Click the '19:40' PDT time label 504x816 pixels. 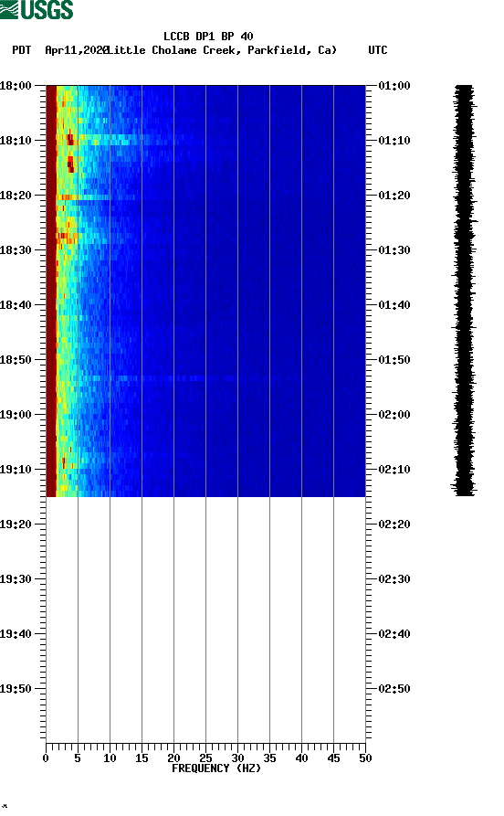pyautogui.click(x=16, y=634)
